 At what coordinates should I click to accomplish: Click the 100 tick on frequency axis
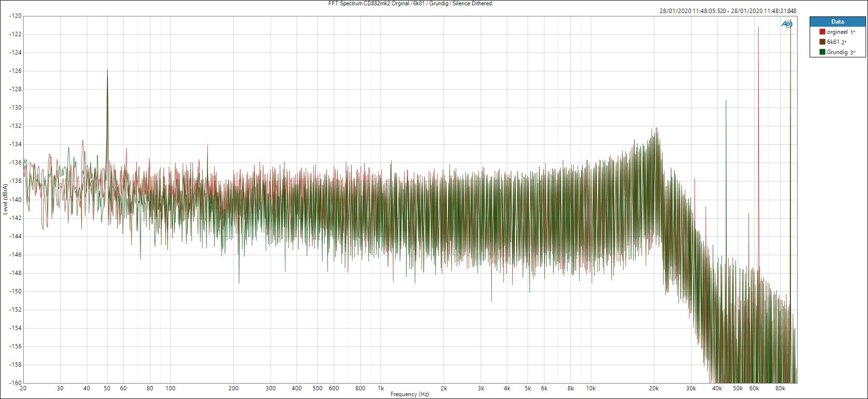[x=170, y=388]
